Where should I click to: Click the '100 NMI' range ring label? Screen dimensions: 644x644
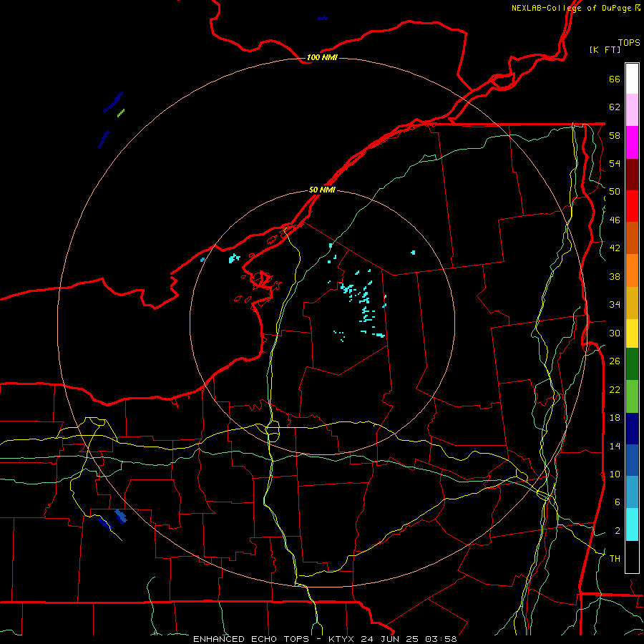[x=322, y=57]
